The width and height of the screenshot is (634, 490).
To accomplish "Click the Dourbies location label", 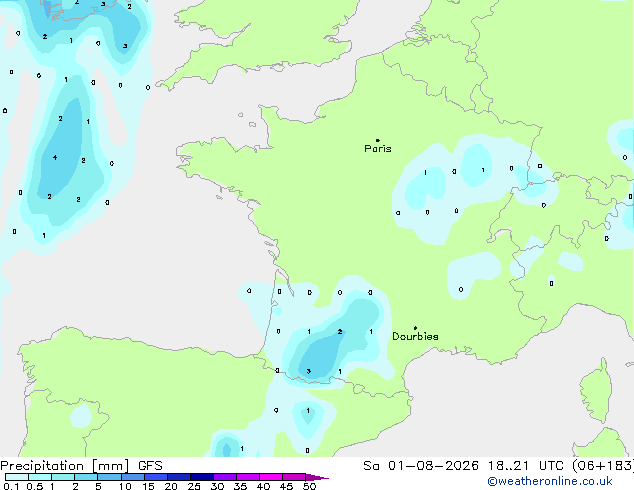I will pos(415,336).
